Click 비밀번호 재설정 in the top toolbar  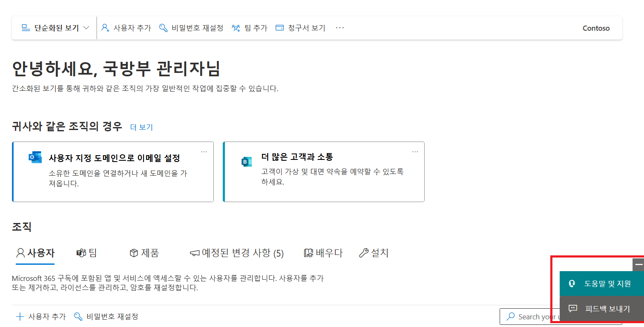[191, 28]
